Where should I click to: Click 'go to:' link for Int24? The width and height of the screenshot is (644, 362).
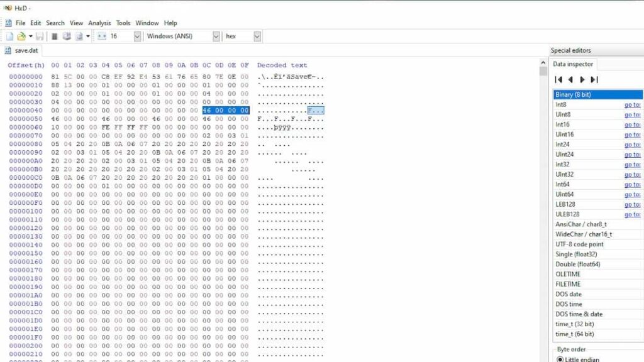(x=633, y=145)
